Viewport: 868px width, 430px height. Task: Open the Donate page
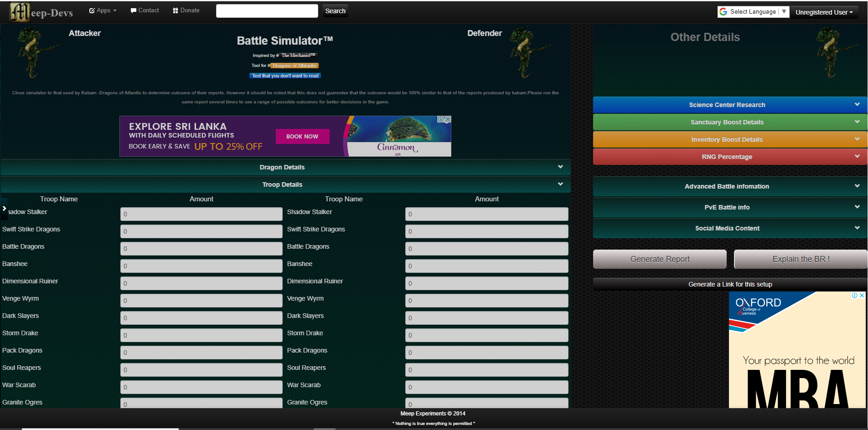[x=186, y=10]
